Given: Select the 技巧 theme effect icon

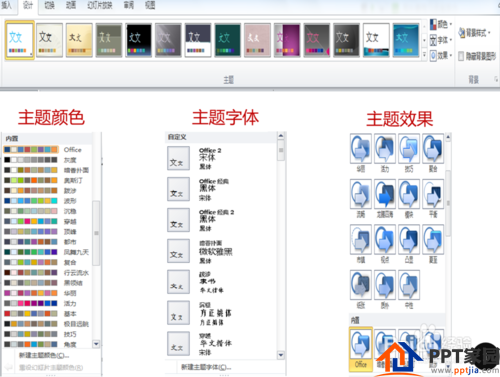Looking at the screenshot, I should coord(409,153).
